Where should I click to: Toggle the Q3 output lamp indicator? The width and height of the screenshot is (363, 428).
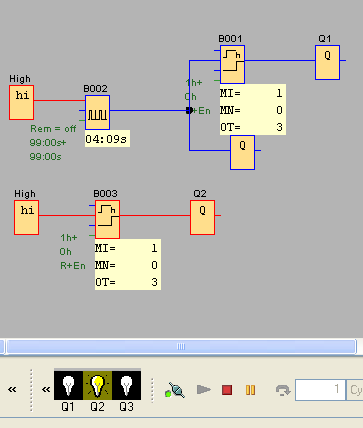pyautogui.click(x=126, y=386)
